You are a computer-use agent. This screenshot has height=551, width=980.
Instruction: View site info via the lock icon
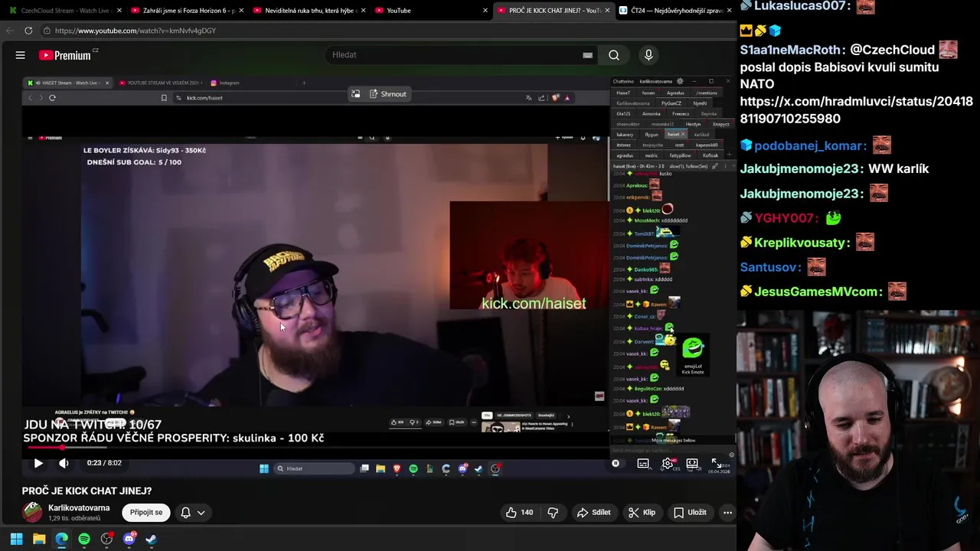click(47, 31)
